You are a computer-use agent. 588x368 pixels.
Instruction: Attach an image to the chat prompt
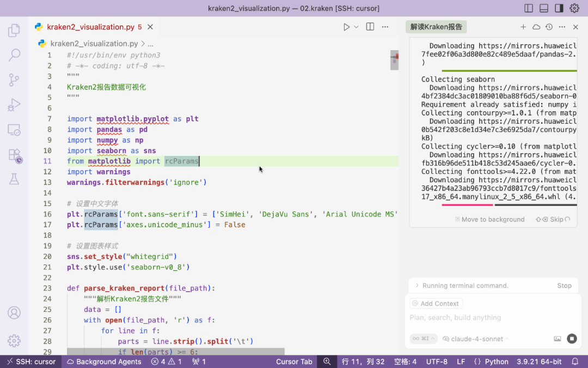point(558,339)
